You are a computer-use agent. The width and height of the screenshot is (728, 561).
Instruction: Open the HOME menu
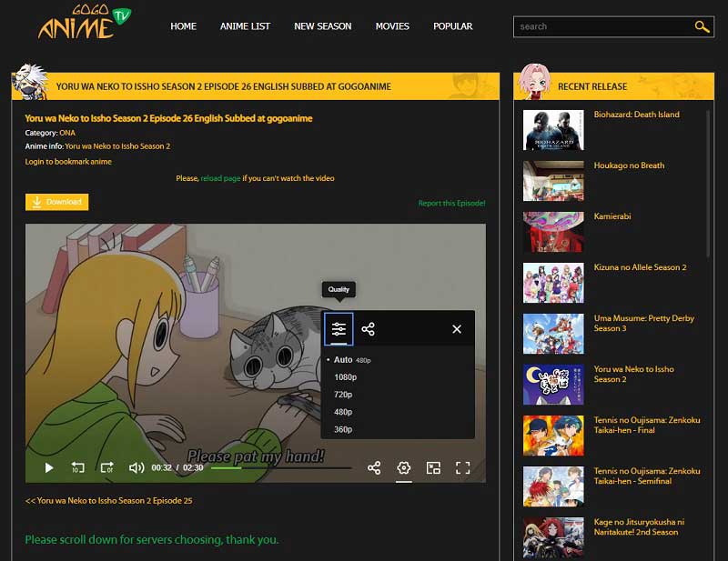click(184, 26)
